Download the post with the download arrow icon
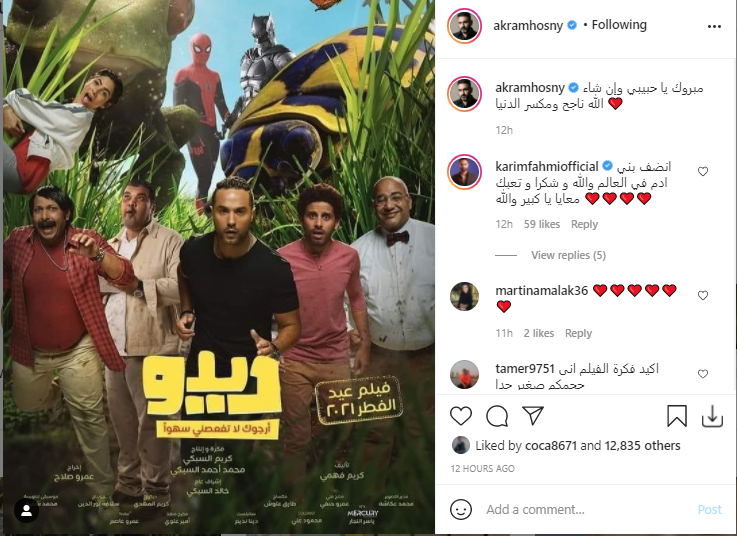This screenshot has height=536, width=737. 712,417
